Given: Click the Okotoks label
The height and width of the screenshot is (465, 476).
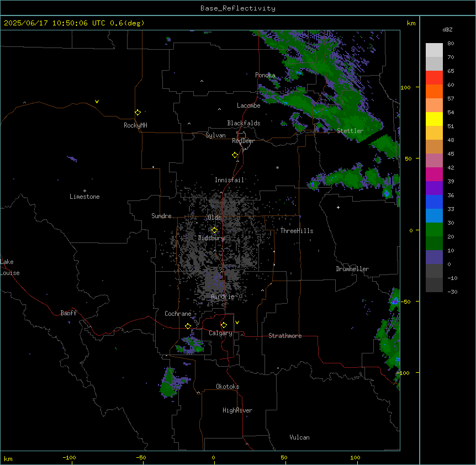Looking at the screenshot, I should point(228,387).
